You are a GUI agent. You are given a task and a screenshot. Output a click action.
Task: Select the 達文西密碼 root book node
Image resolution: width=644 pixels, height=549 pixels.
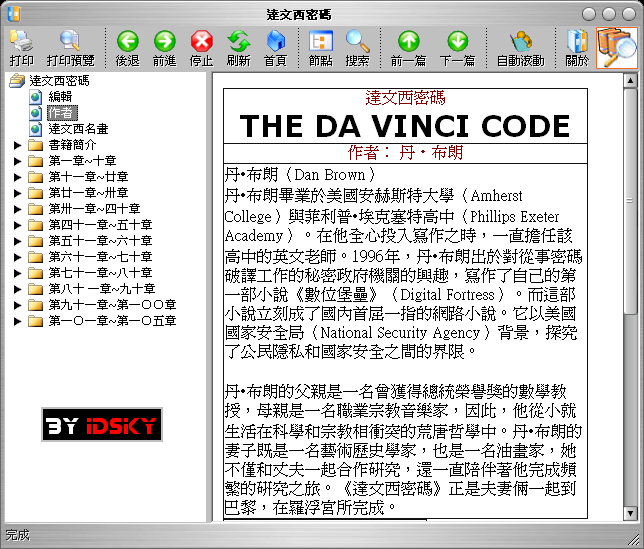click(x=59, y=80)
